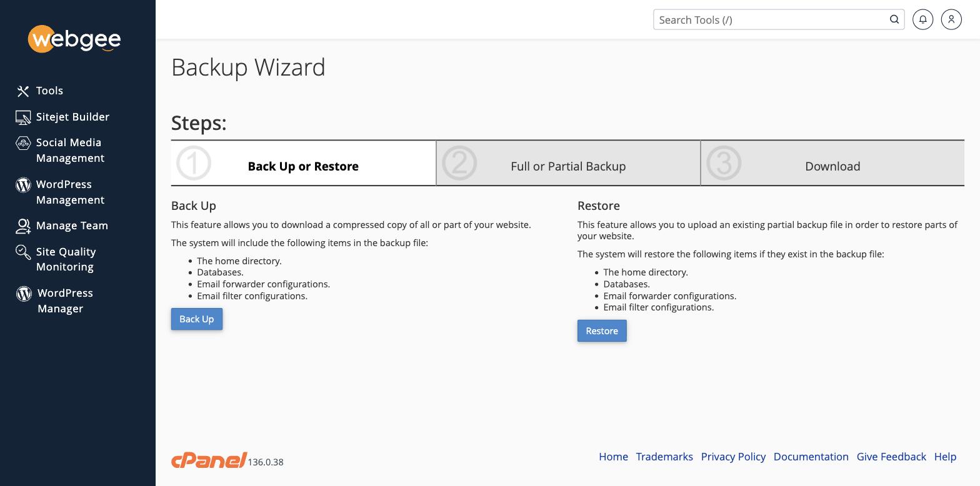The height and width of the screenshot is (486, 980).
Task: Click the Manage Team person icon
Action: (23, 226)
